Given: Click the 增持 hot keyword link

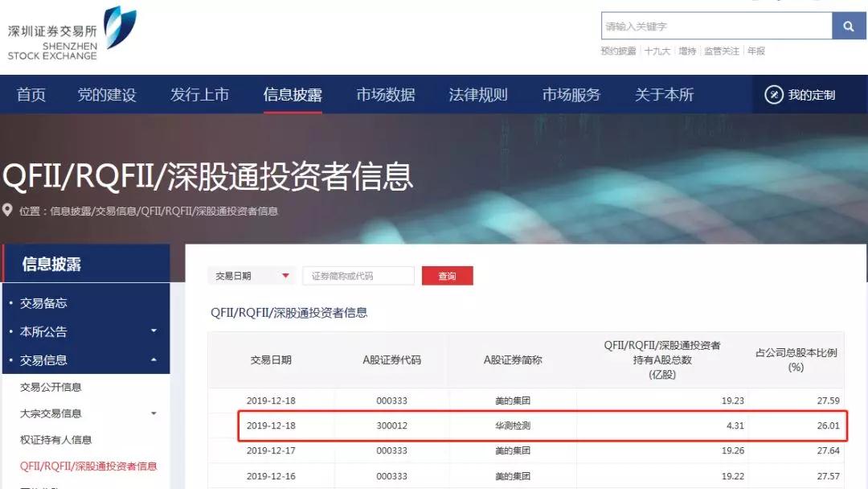Looking at the screenshot, I should click(x=687, y=51).
